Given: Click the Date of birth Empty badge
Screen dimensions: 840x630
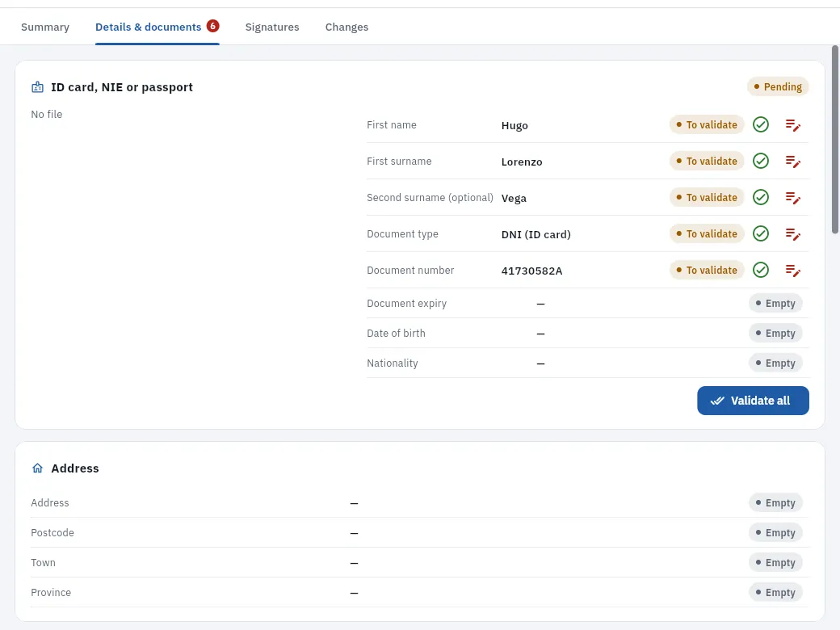Looking at the screenshot, I should coord(775,334).
